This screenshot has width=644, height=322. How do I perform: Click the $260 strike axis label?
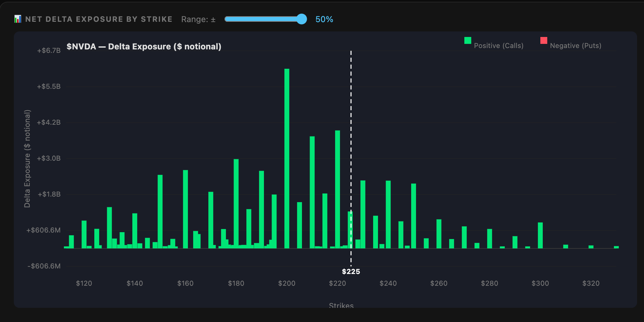point(439,283)
